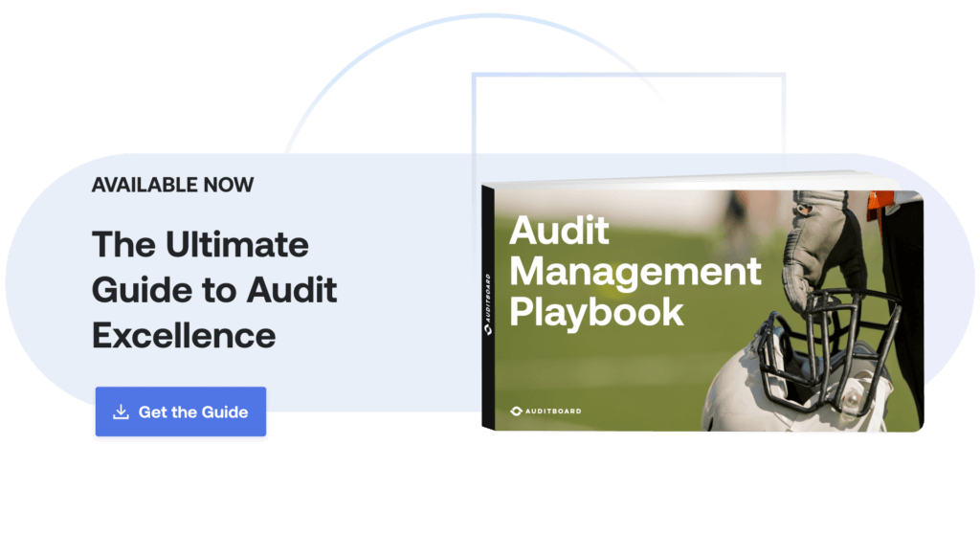Click the download icon on Get the Guide
The image size is (980, 534).
(x=121, y=412)
